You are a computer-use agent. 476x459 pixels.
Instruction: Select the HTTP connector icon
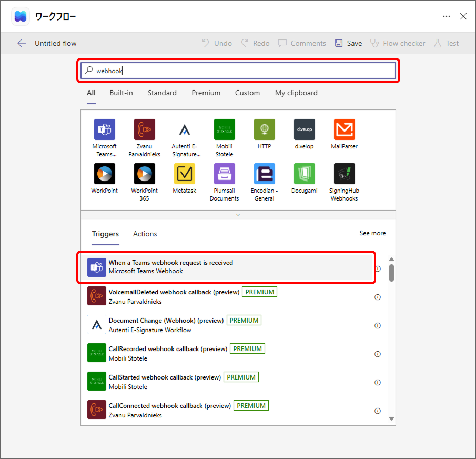click(265, 129)
